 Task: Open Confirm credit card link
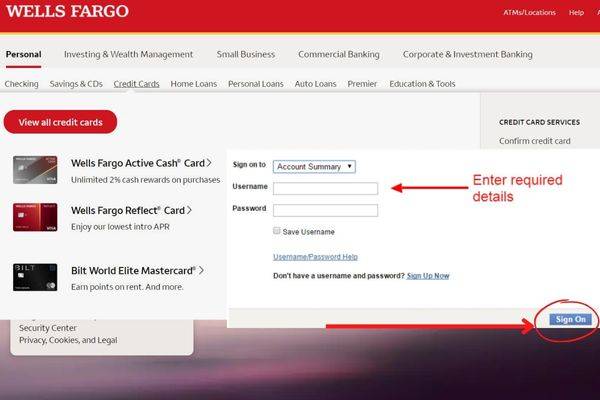pyautogui.click(x=535, y=141)
